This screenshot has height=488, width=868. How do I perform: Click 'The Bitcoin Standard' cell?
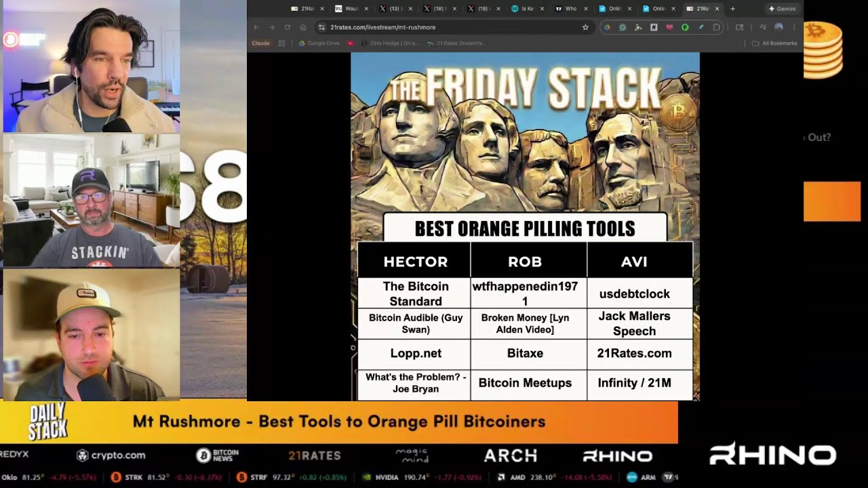[x=416, y=293]
